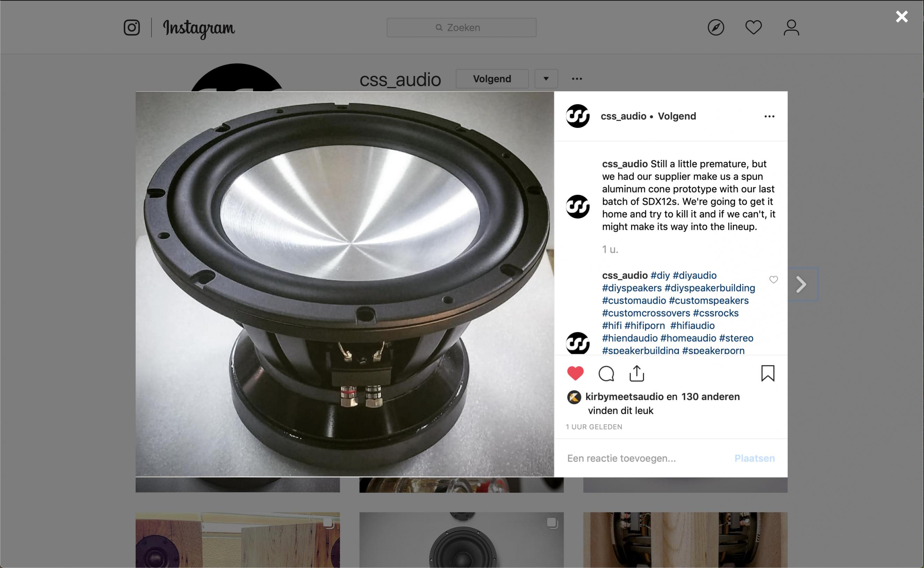
Task: Open the #customcrossovers hashtag
Action: pos(646,313)
